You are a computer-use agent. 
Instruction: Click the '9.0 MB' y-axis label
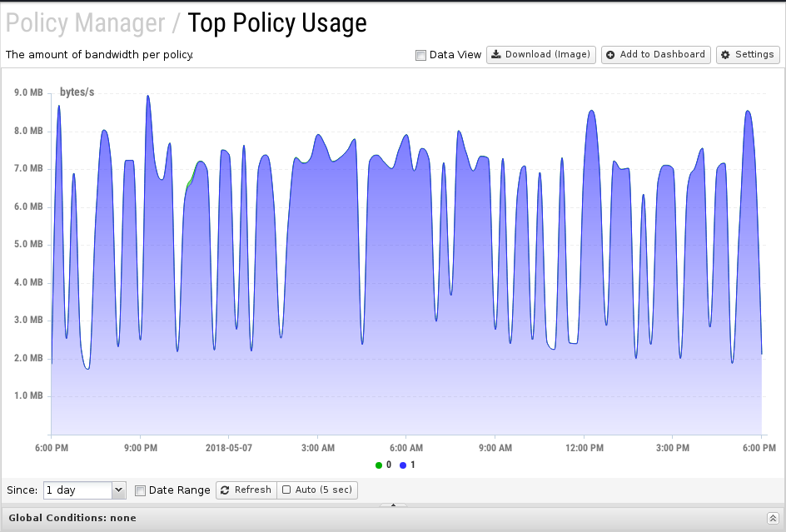(28, 92)
